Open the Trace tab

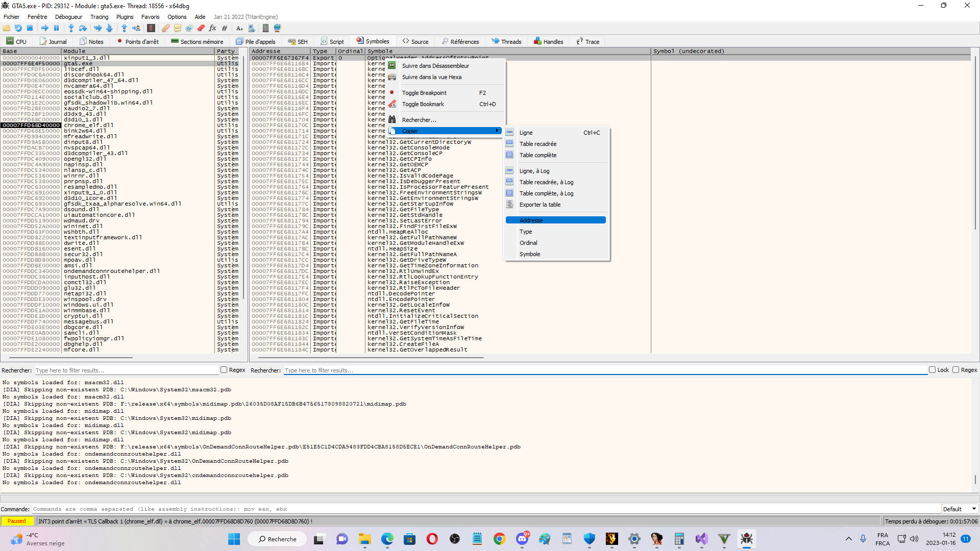[588, 41]
